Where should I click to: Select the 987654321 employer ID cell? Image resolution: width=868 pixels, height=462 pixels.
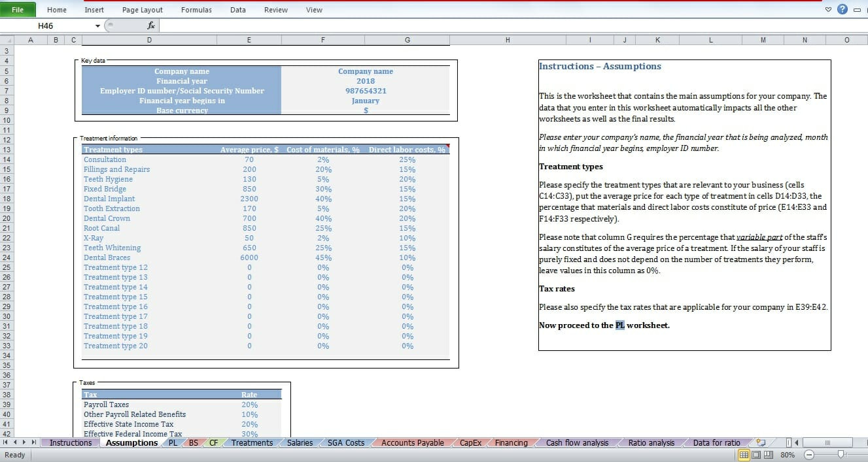366,91
